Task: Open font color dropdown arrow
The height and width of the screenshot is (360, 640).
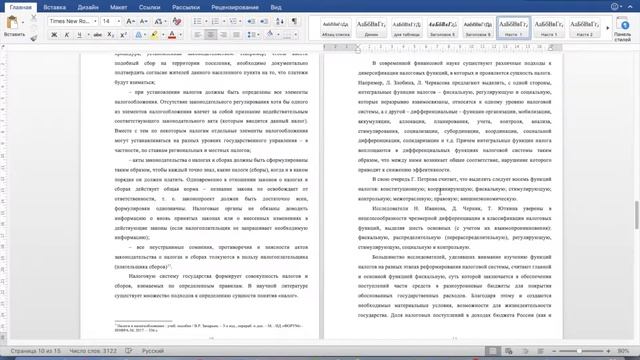Action: [x=180, y=35]
